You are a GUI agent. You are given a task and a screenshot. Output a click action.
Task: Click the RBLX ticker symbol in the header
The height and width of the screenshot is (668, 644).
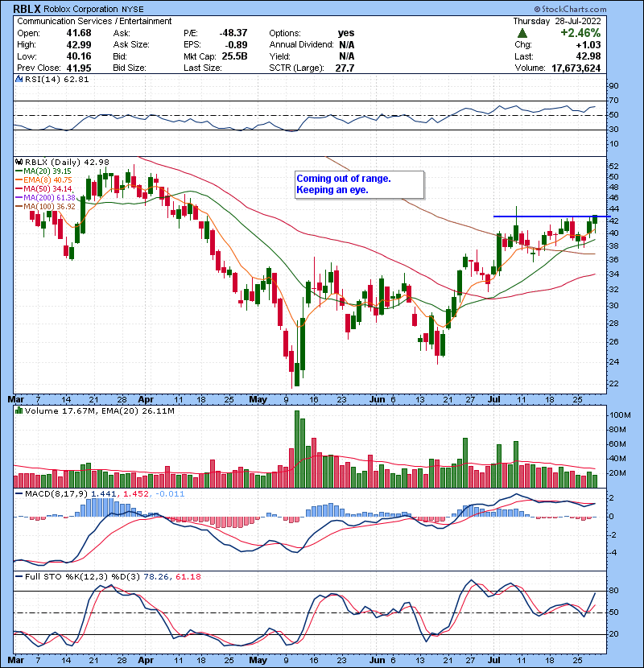(27, 9)
